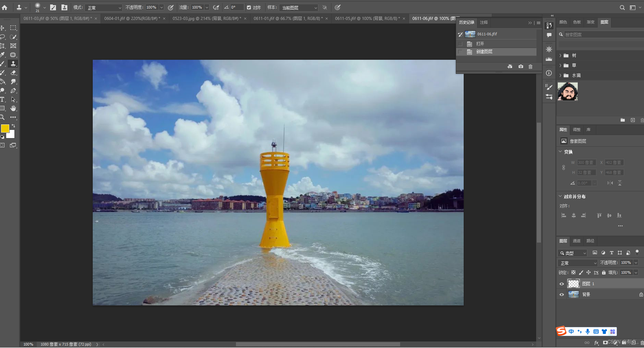Toggle visibility of 背景 layer
Viewport: 644px width, 348px height.
[562, 294]
